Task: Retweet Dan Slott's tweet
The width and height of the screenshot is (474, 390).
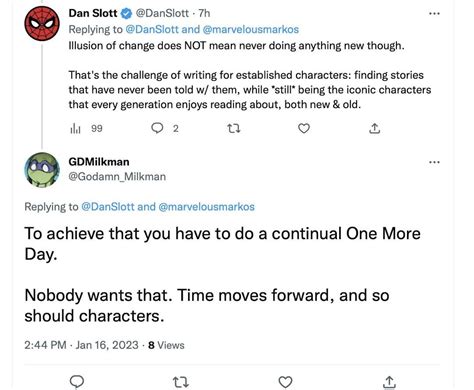Action: [233, 128]
